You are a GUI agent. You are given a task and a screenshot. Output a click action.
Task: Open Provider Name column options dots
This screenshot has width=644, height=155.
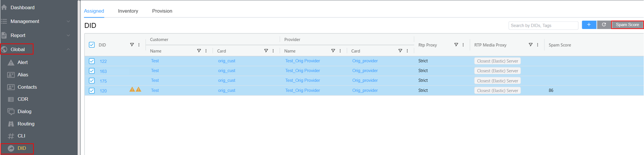tap(340, 51)
